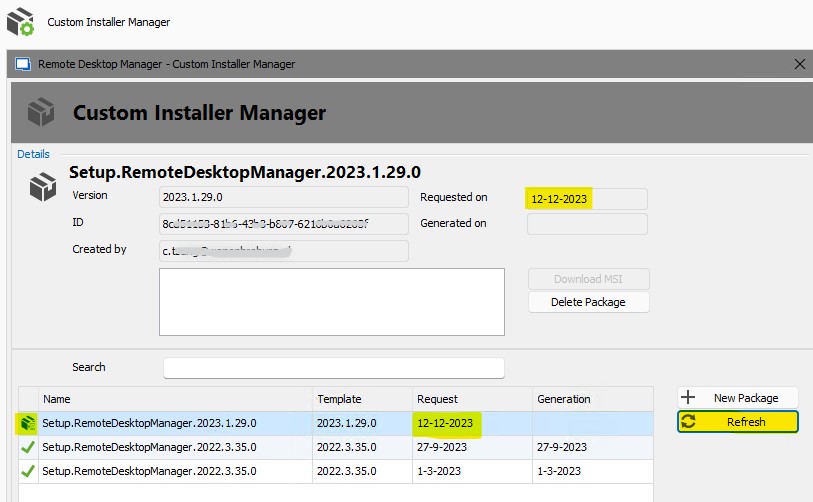813x502 pixels.
Task: Focus the Search input field
Action: click(x=334, y=368)
